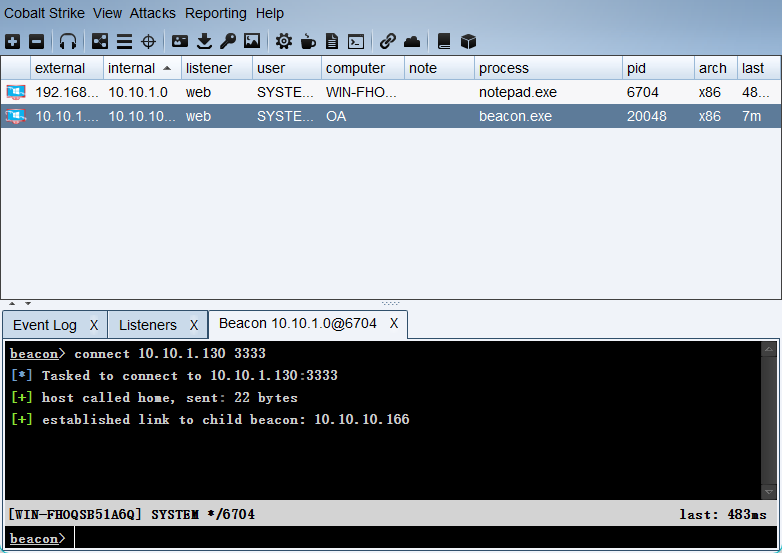This screenshot has width=782, height=553.
Task: Close the Beacon 10.10.1.0@6704 tab
Action: tap(394, 324)
